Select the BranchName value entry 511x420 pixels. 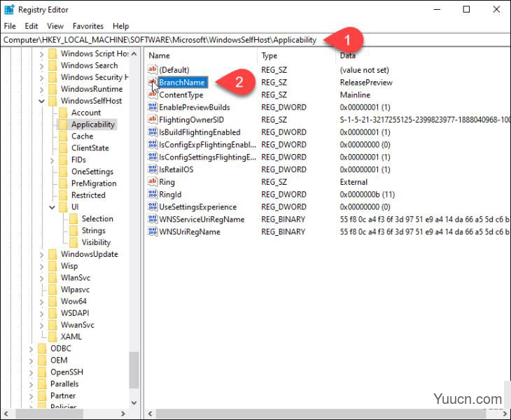182,82
